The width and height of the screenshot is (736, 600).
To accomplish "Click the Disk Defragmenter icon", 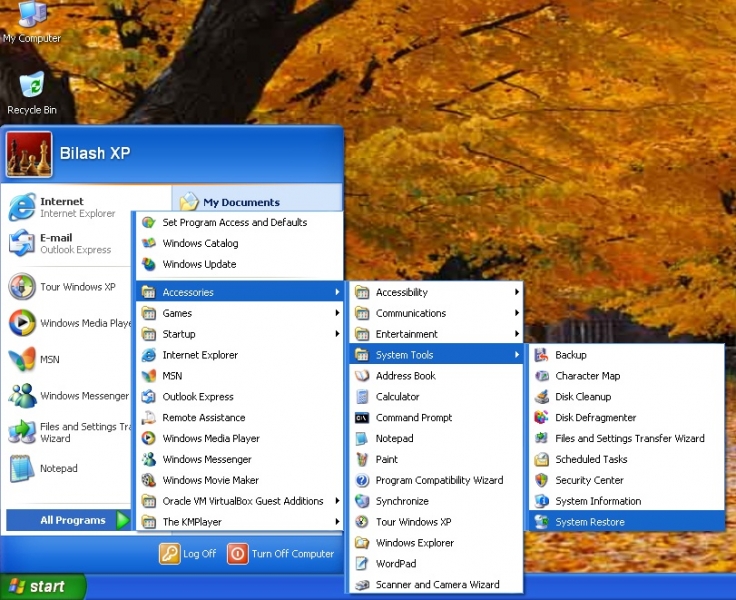I will [x=541, y=418].
